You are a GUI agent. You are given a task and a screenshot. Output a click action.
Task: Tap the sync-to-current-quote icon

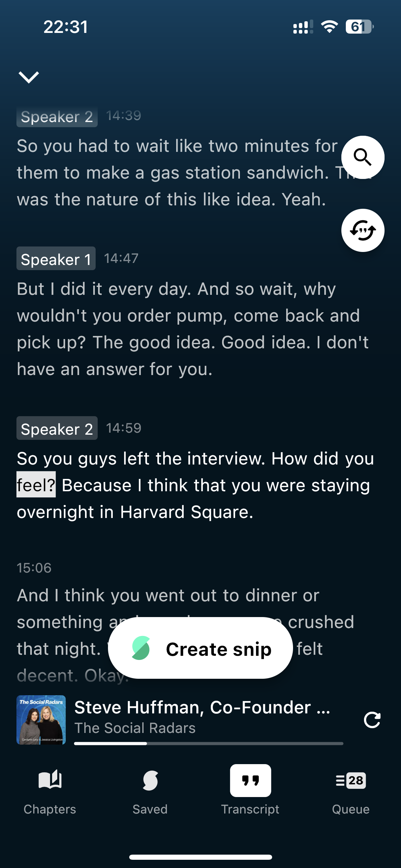pyautogui.click(x=363, y=230)
